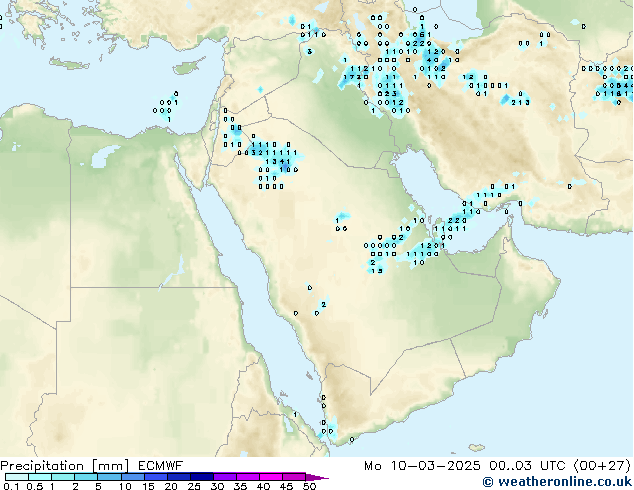Viewport: 634px width, 490px height.
Task: Click the Precipitation [mm] title label
Action: pyautogui.click(x=65, y=466)
